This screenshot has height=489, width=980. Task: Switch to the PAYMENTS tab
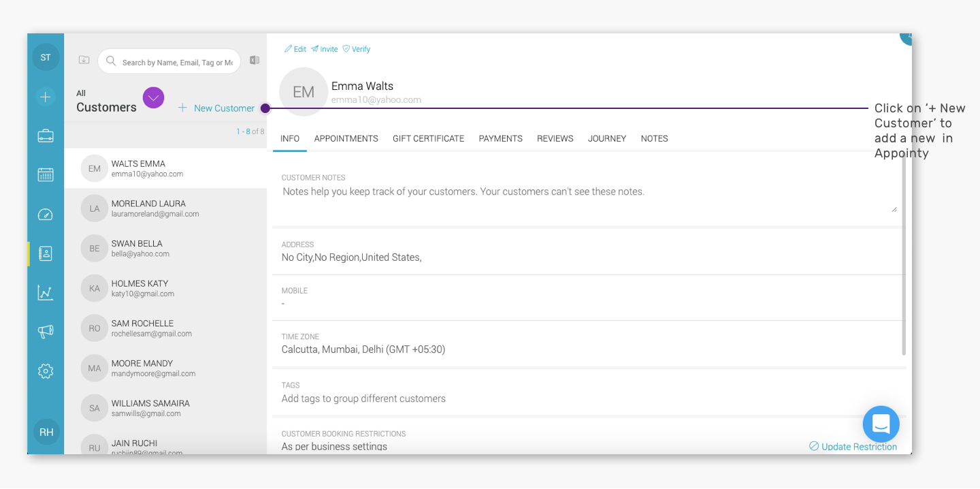(x=501, y=138)
